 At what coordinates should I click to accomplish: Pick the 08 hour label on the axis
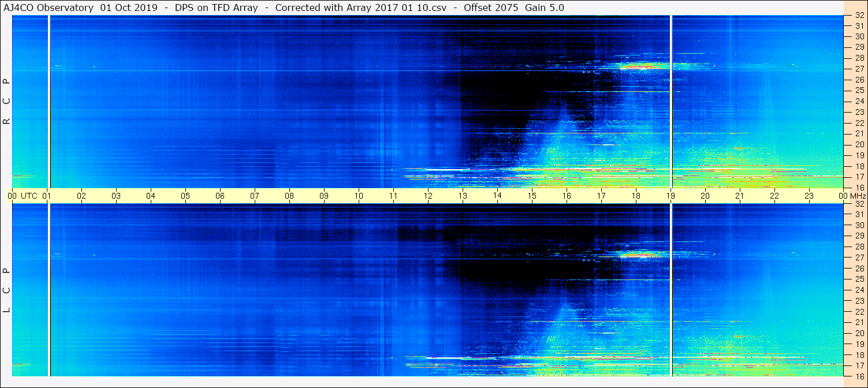click(x=290, y=196)
